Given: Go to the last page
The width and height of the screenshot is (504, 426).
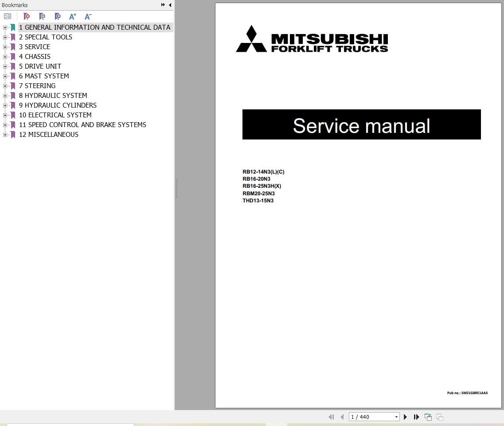Looking at the screenshot, I should click(416, 417).
